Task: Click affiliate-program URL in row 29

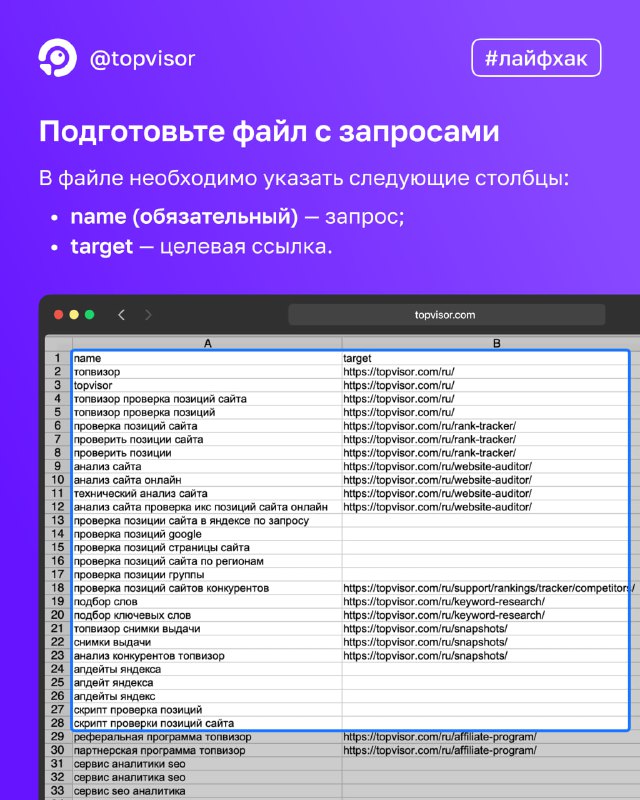Action: click(440, 737)
